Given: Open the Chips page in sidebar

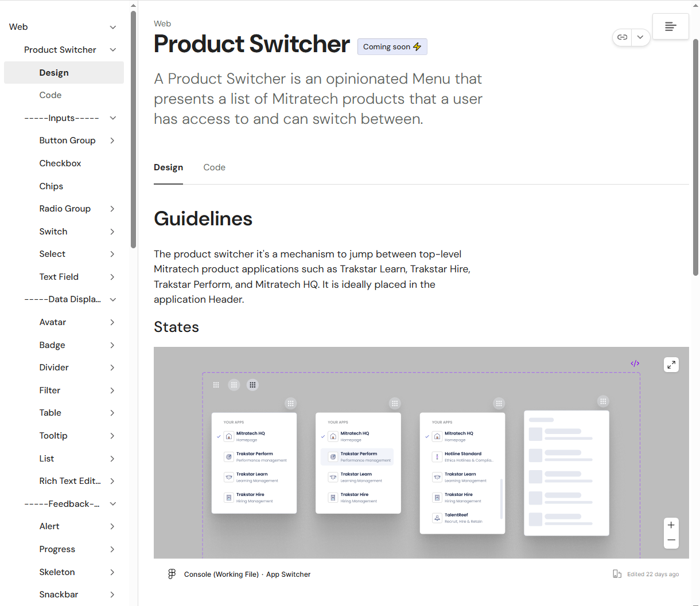Looking at the screenshot, I should (x=51, y=186).
